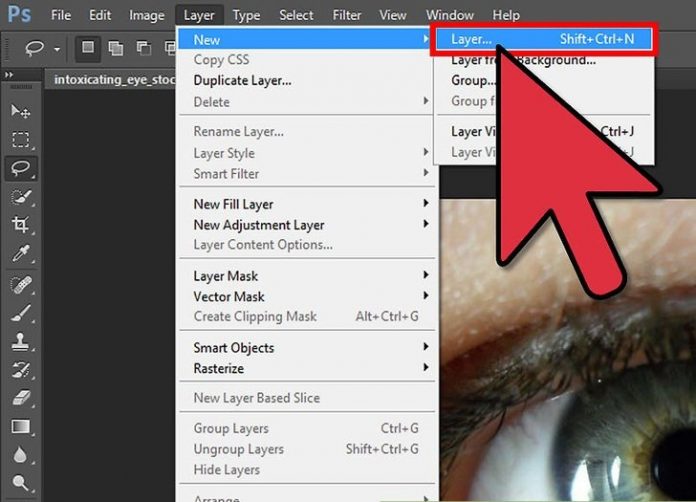Screen dimensions: 696x502
Task: Select the Spot Healing Brush tool
Action: pos(20,285)
